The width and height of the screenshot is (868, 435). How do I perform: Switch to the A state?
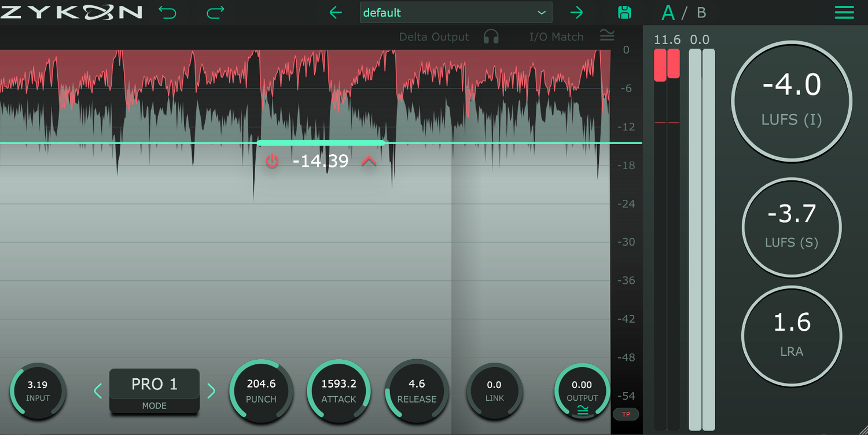click(x=668, y=12)
